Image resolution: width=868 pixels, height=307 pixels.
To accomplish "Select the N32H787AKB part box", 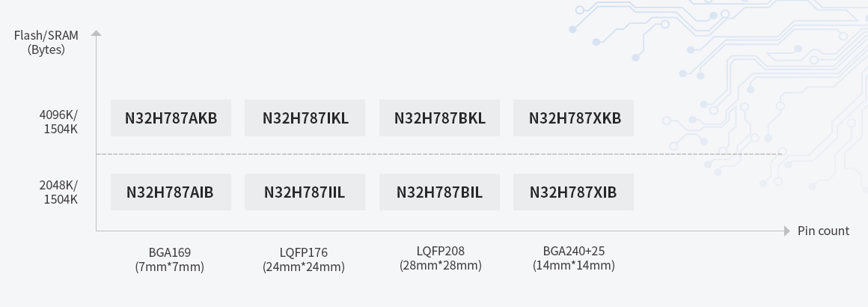I will click(x=171, y=118).
